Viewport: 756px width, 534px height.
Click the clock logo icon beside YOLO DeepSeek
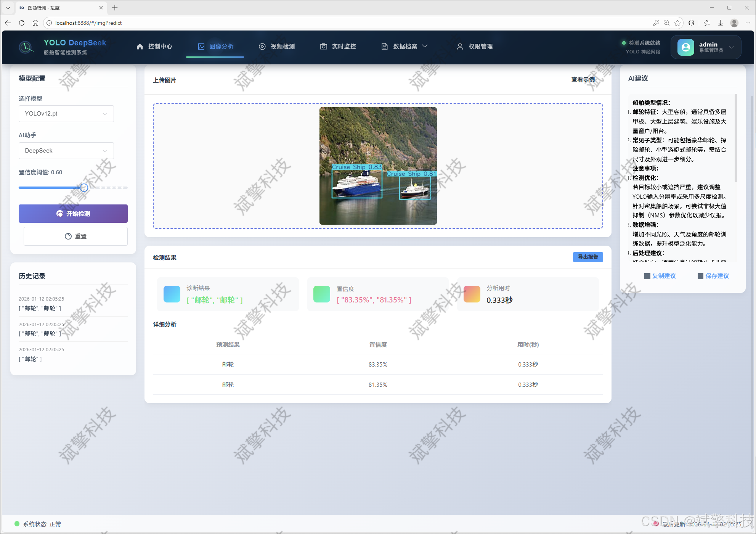pyautogui.click(x=26, y=47)
